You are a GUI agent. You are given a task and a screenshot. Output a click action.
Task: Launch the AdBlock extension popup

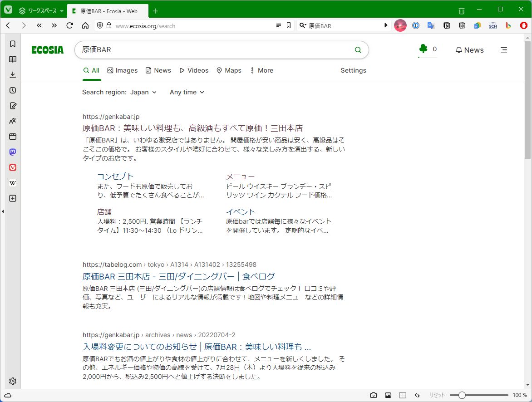point(523,25)
